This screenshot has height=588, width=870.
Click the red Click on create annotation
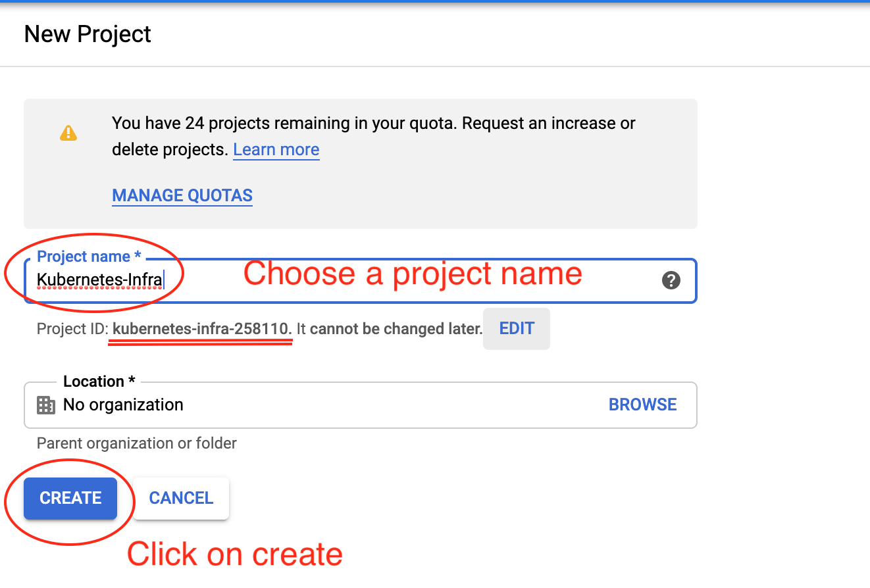tap(235, 554)
